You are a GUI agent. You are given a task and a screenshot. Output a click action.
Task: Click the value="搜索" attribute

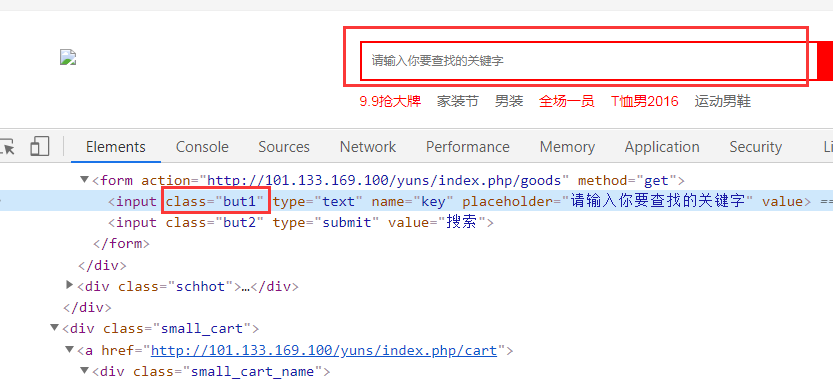[x=437, y=223]
